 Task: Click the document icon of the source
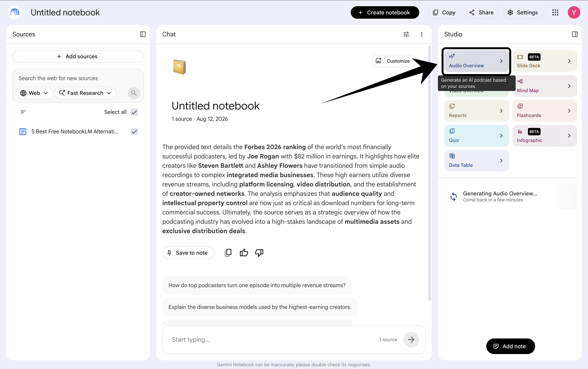[23, 132]
